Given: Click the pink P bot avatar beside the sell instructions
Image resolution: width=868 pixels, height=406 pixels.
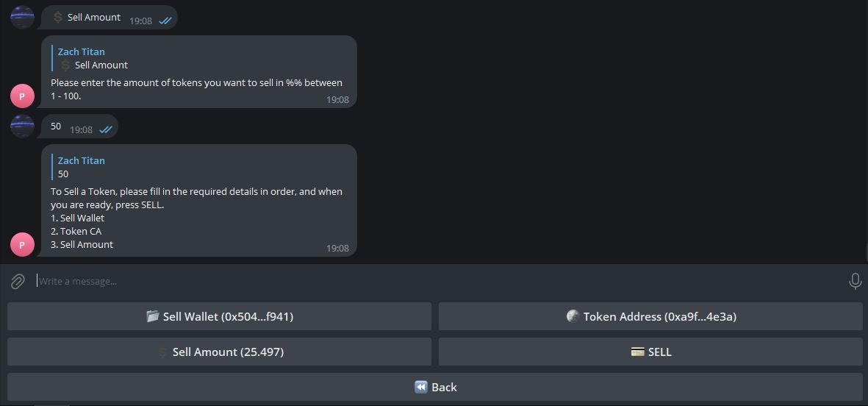Looking at the screenshot, I should coord(22,244).
